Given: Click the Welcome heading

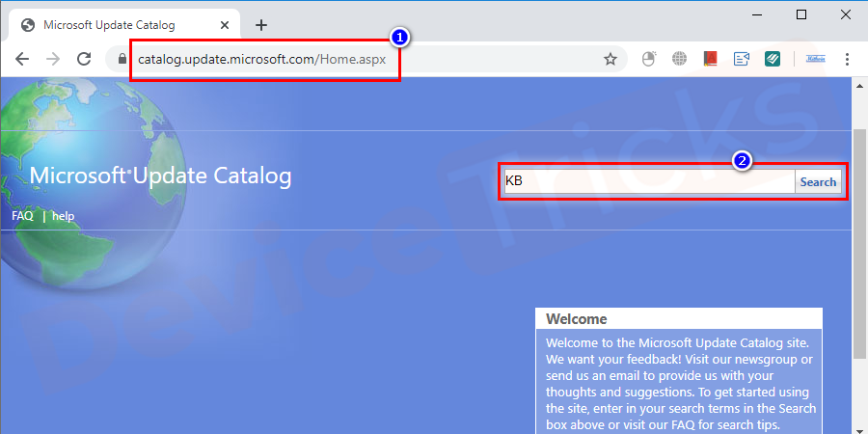Looking at the screenshot, I should click(x=577, y=319).
